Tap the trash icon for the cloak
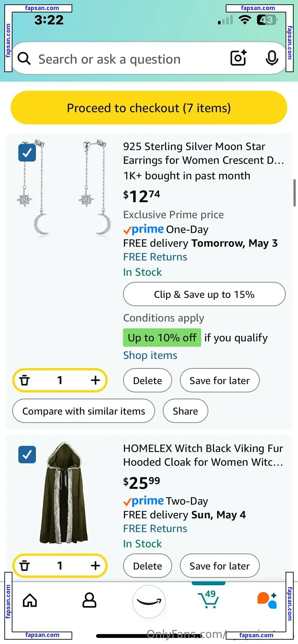Screen dimensions: 298x644 coord(25,566)
